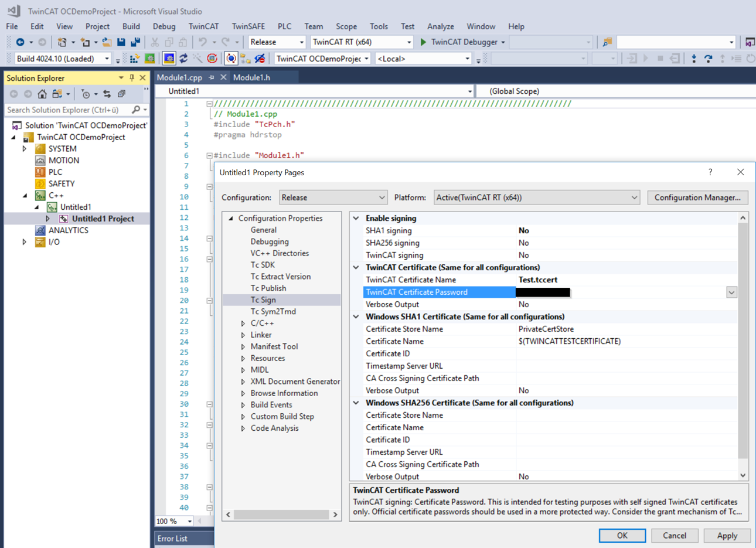Open the Platform dropdown in Property Pages

tap(536, 198)
